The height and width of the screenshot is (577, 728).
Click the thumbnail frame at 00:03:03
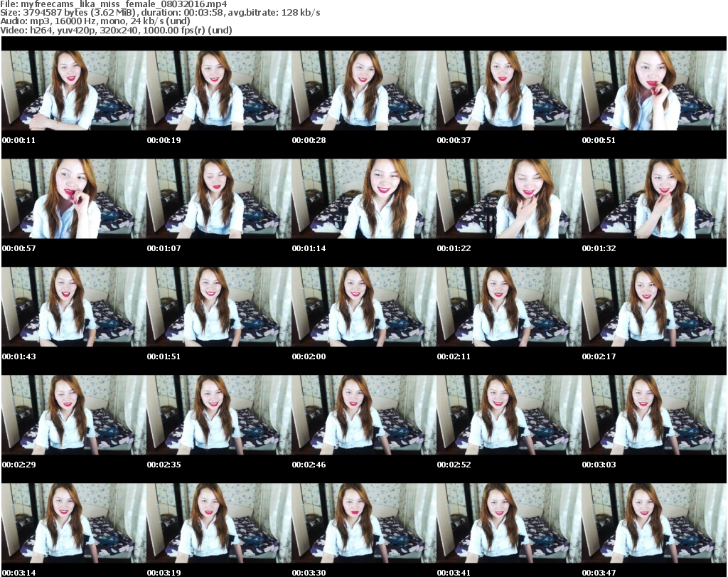(654, 415)
